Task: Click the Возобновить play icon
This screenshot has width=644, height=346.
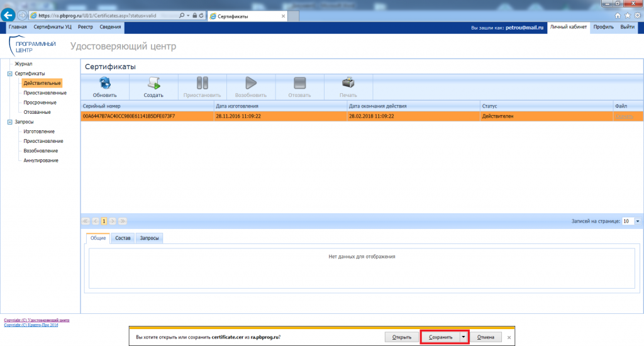Action: 251,84
